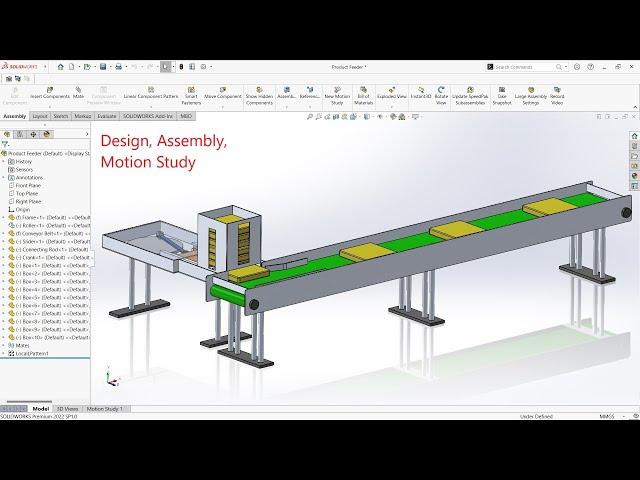Collapse the ribbon with the chevron
Screen dimensions: 640x480
tap(635, 107)
